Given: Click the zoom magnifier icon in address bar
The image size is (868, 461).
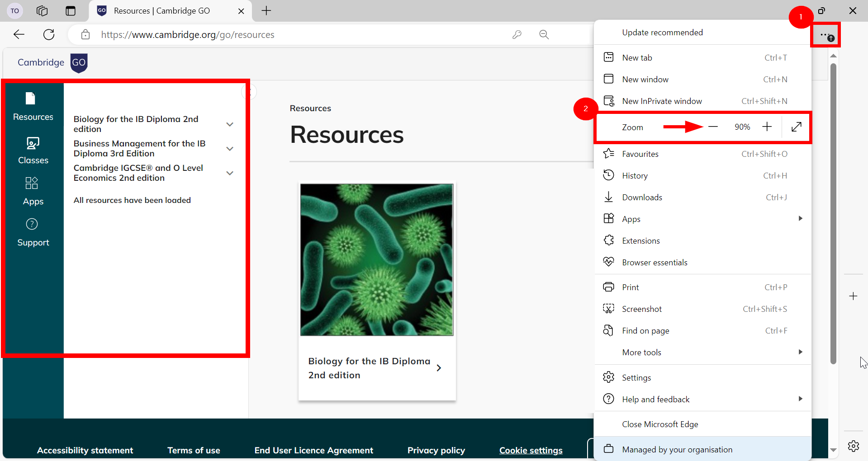Looking at the screenshot, I should (x=544, y=34).
